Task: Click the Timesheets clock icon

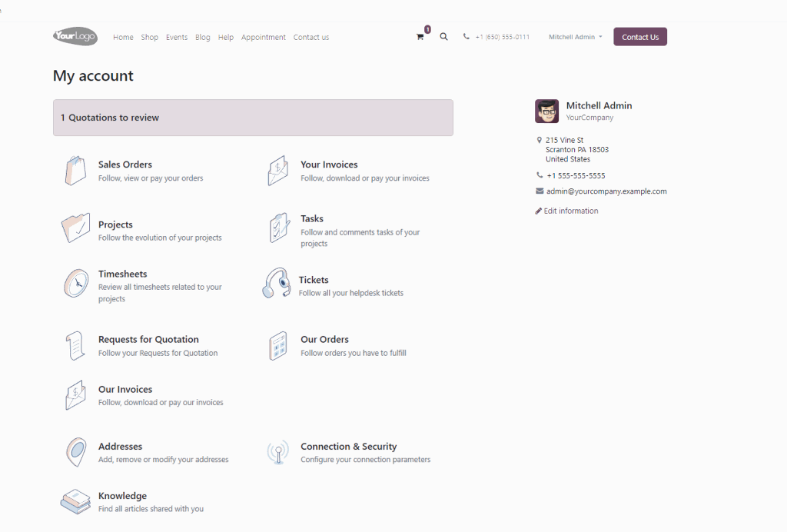Action: (x=75, y=284)
